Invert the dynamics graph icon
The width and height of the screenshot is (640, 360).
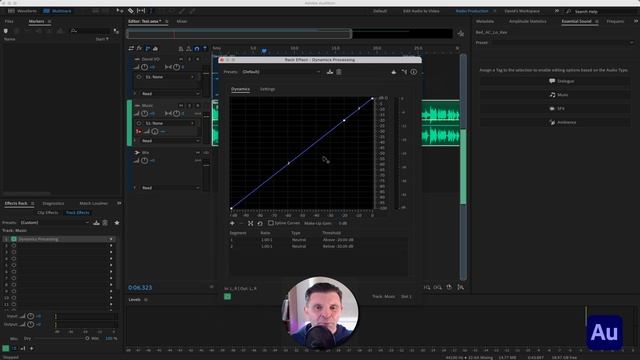click(x=251, y=223)
